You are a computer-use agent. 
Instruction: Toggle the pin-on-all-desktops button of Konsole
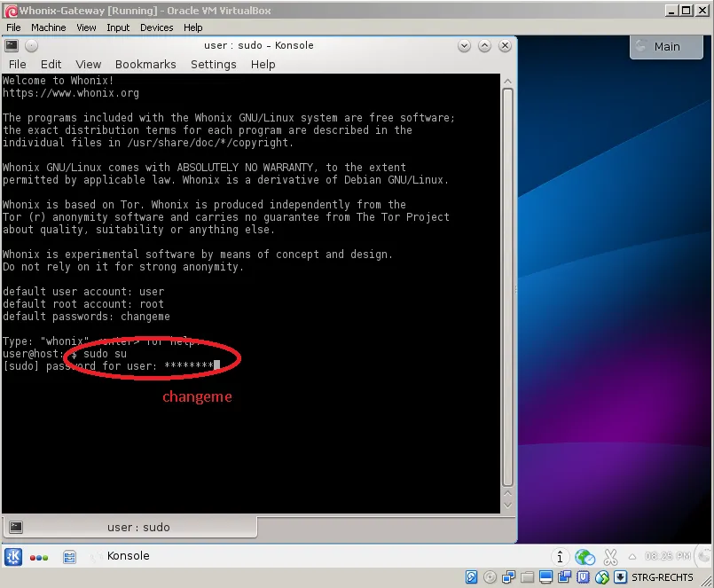pos(31,45)
